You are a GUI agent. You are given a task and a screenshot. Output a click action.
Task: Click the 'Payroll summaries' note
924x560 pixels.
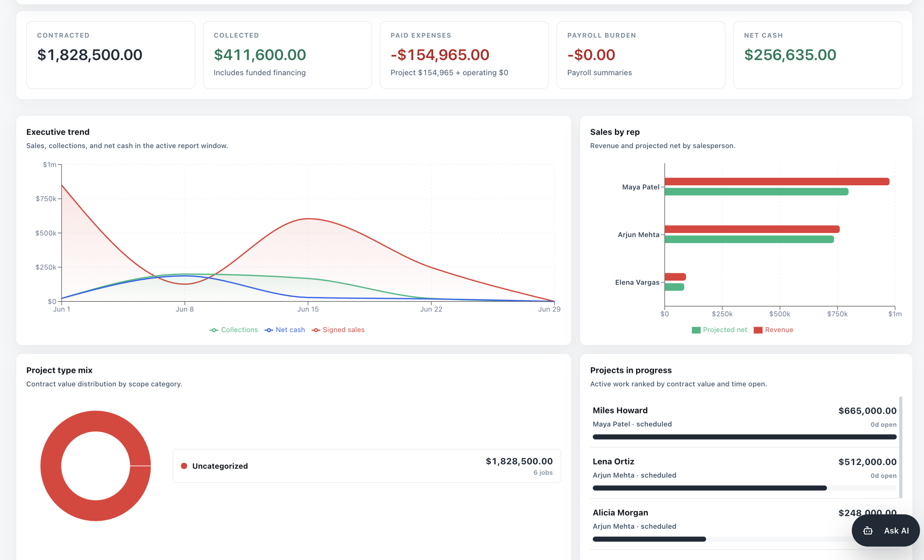[599, 73]
